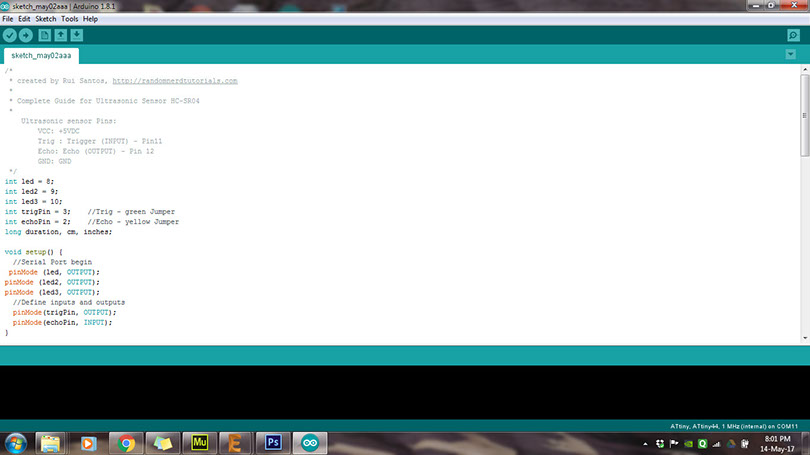The height and width of the screenshot is (455, 810).
Task: Click the 'int led = 8;' code line
Action: click(29, 182)
